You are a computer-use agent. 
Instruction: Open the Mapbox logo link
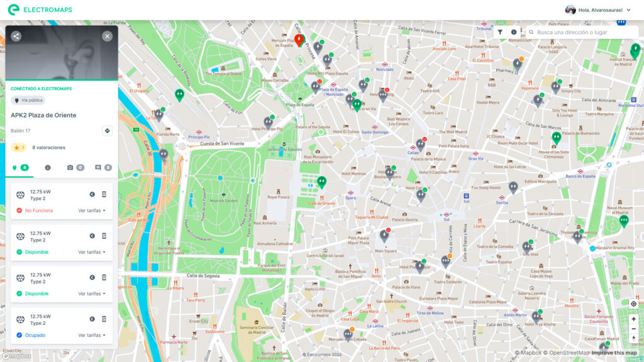click(x=16, y=356)
